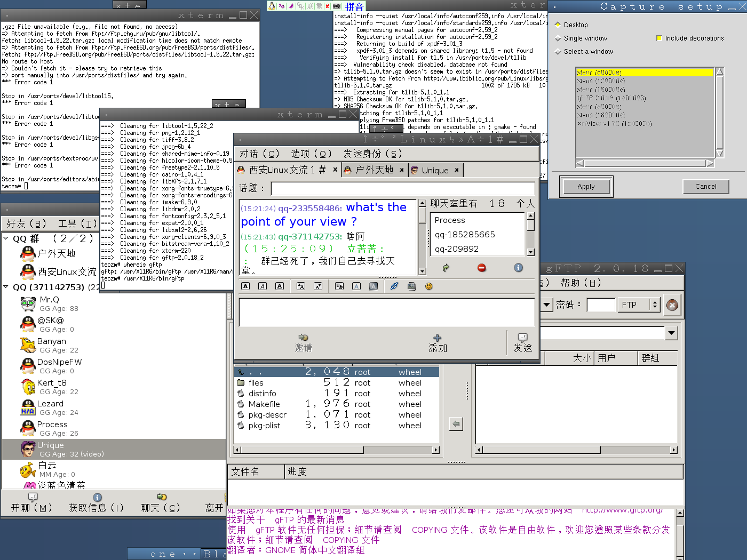Switch to the 西安Linux交流1 # chat tab

(x=287, y=170)
